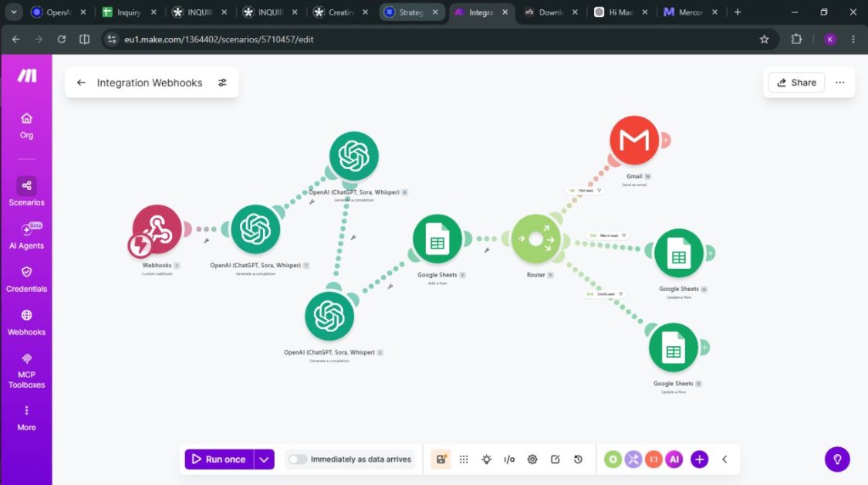Viewport: 868px width, 485px height.
Task: Bookmark this page with the star
Action: click(765, 39)
